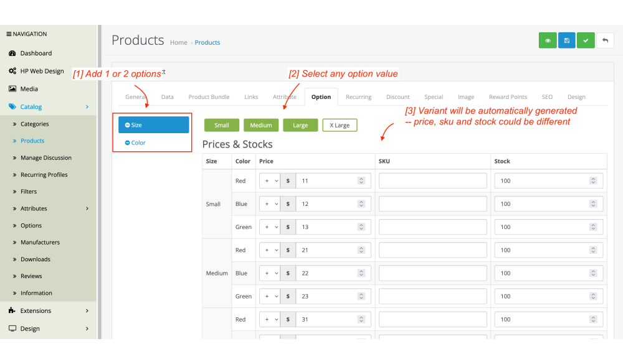This screenshot has width=623, height=364.
Task: Toggle the Medium size option value
Action: tap(261, 125)
